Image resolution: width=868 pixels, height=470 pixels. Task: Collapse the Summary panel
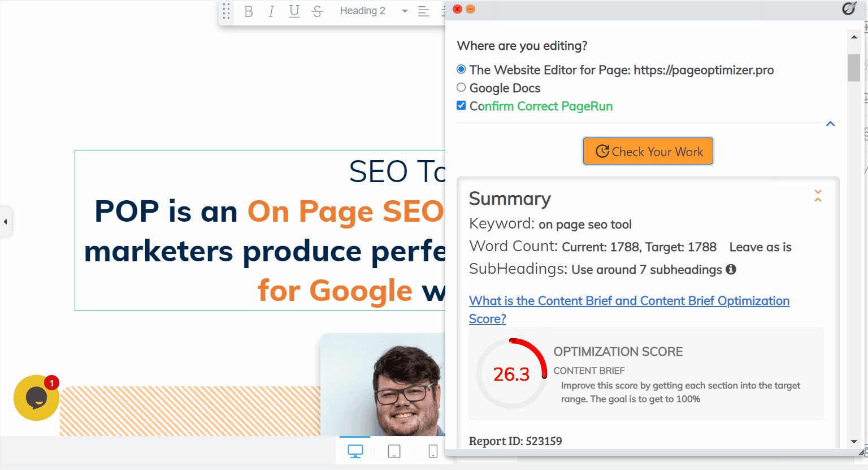pos(818,195)
